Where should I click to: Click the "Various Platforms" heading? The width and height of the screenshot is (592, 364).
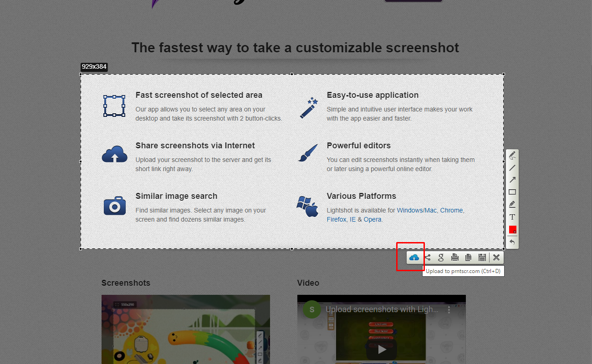(362, 196)
